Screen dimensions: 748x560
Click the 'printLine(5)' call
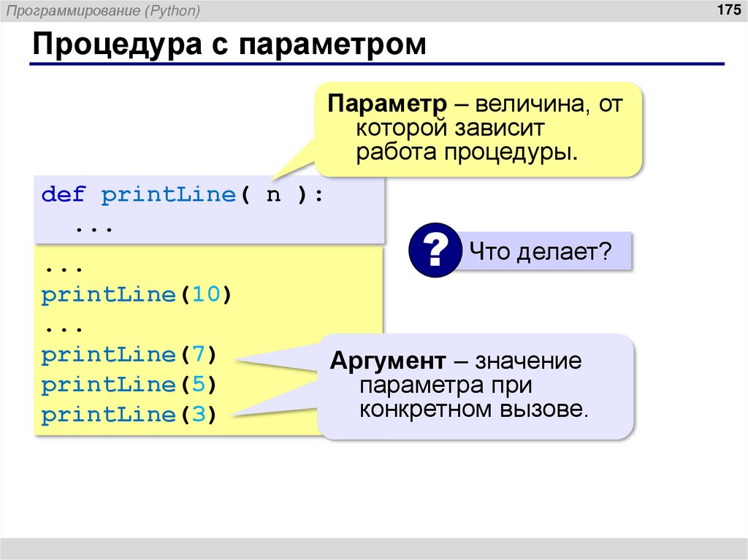tap(129, 385)
